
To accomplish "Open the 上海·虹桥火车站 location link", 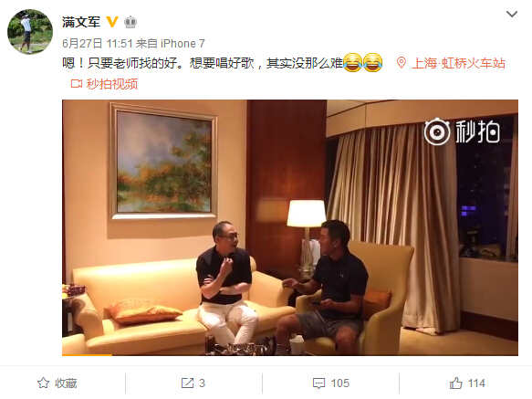I will 458,64.
